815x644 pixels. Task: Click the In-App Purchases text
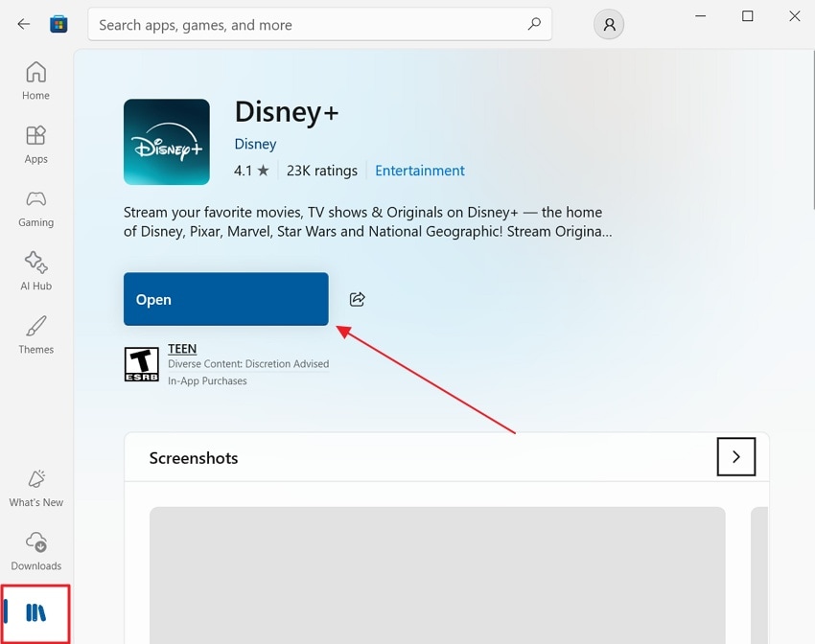tap(207, 380)
